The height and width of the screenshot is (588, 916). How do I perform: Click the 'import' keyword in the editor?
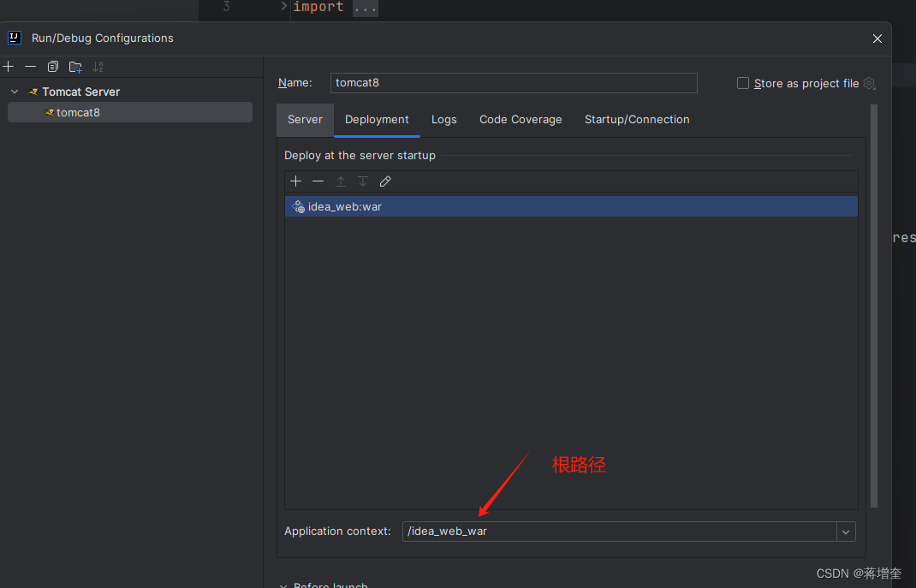(x=318, y=7)
